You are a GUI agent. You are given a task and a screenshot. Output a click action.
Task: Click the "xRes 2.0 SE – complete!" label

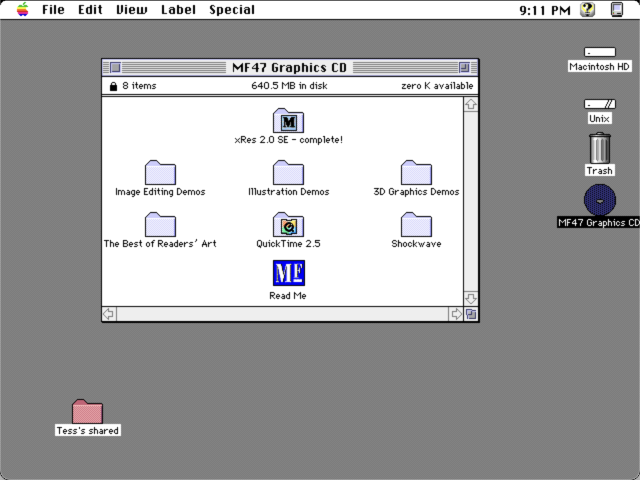(289, 140)
